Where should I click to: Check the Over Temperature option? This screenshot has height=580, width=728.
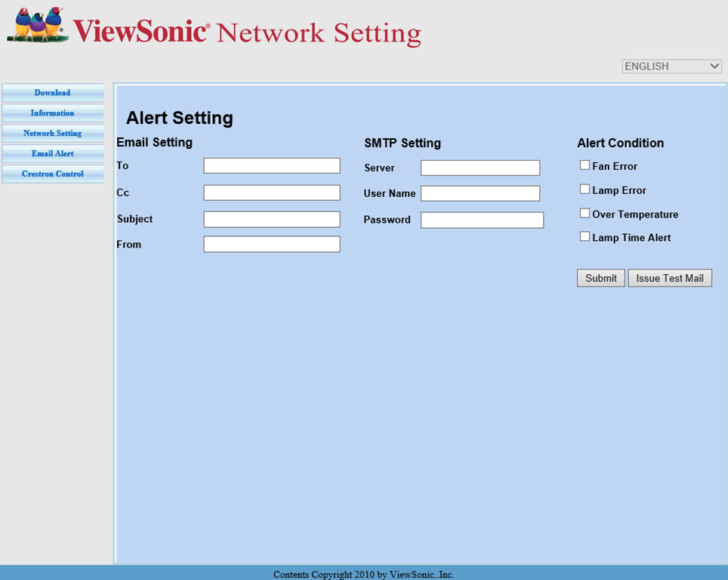[585, 213]
